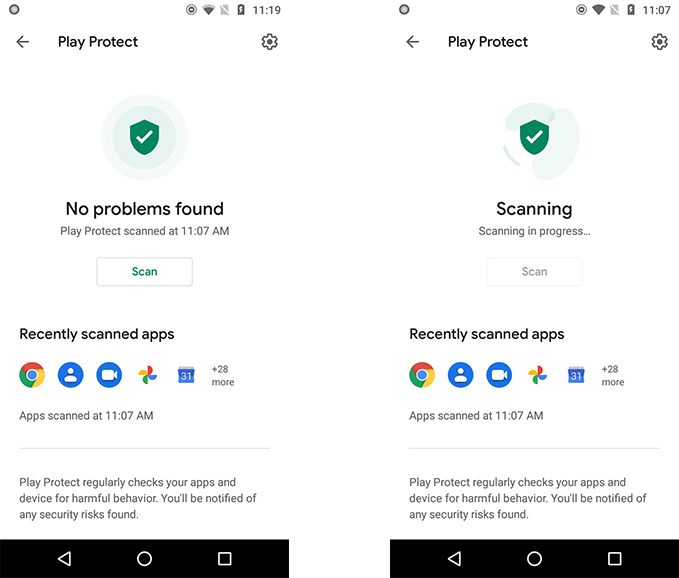Select the Chrome app icon on the left screen
Viewport: 679px width, 578px height.
(x=32, y=375)
